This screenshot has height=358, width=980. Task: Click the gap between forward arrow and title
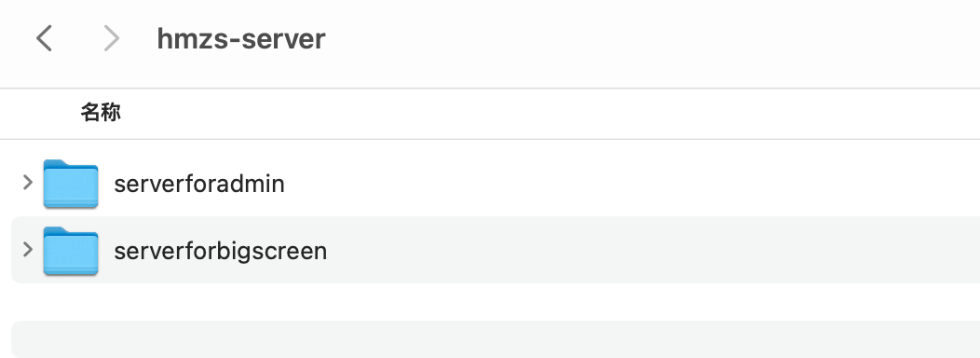(x=138, y=39)
